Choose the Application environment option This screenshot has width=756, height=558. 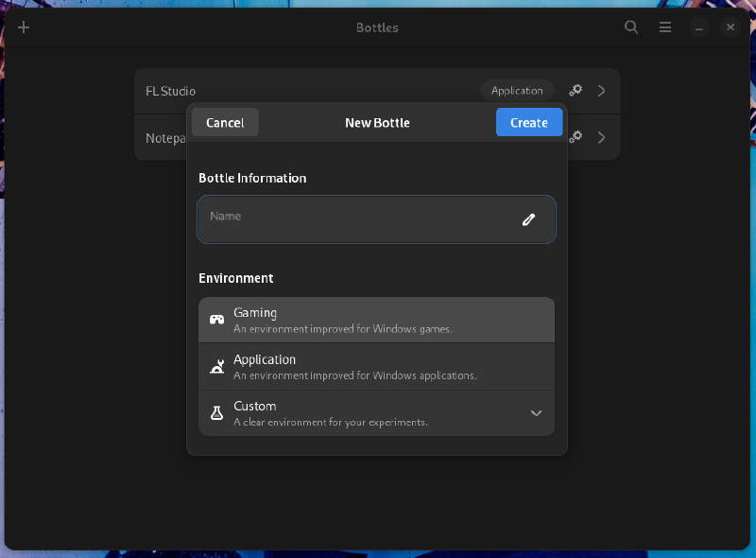tap(376, 367)
